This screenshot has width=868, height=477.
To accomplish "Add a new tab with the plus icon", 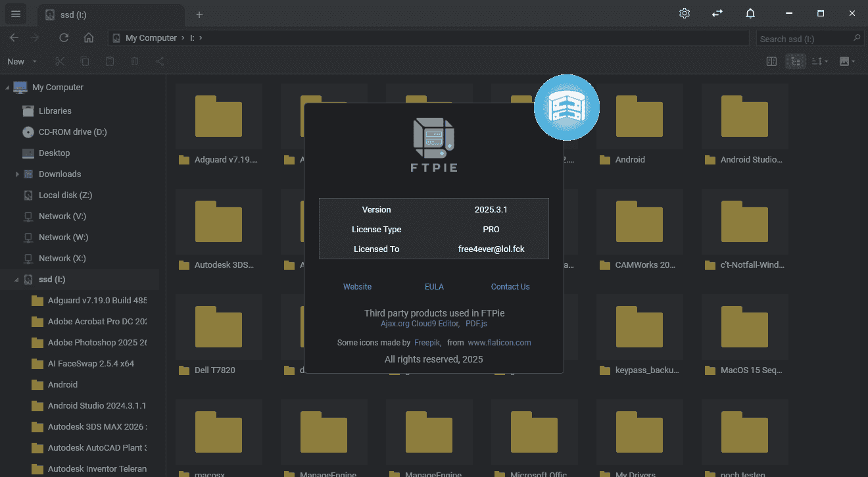I will tap(199, 14).
